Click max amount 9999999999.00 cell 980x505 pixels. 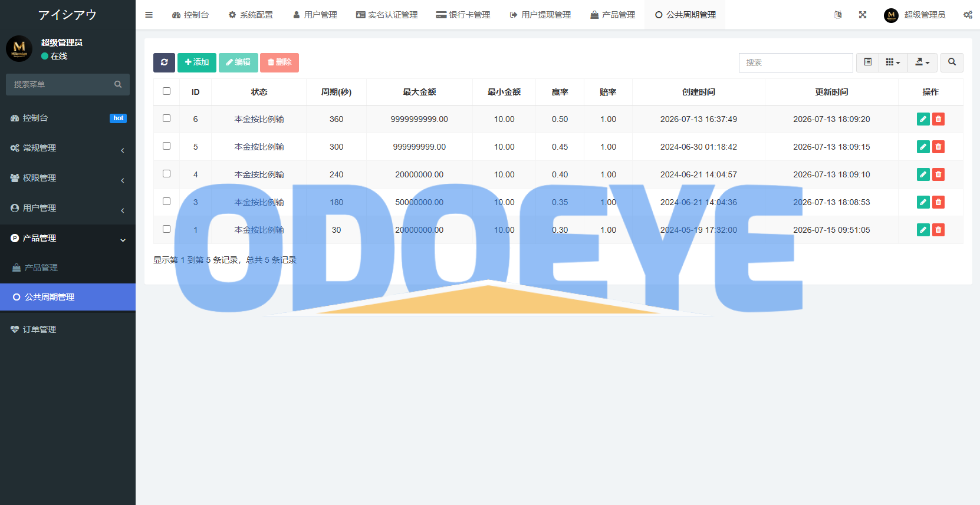(x=419, y=119)
